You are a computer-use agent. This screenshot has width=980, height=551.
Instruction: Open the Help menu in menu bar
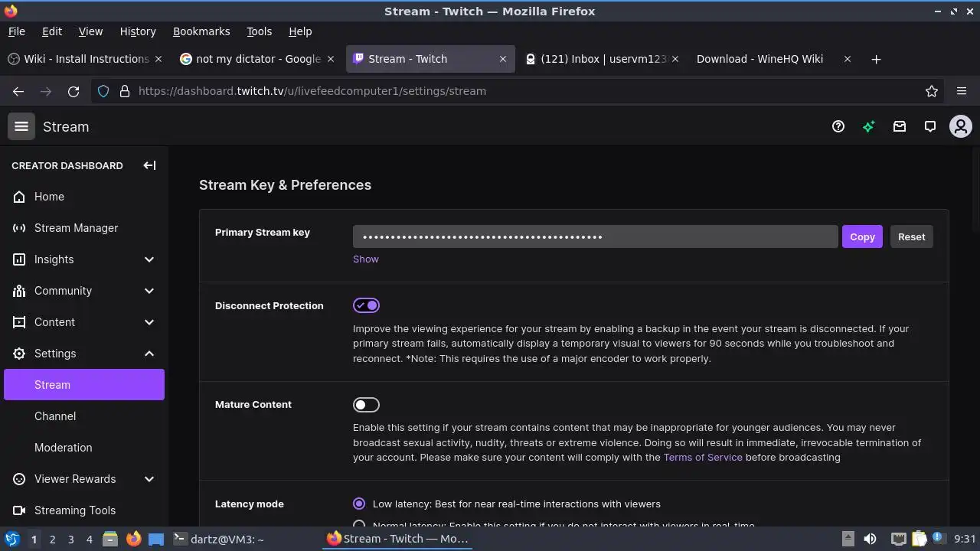(300, 31)
